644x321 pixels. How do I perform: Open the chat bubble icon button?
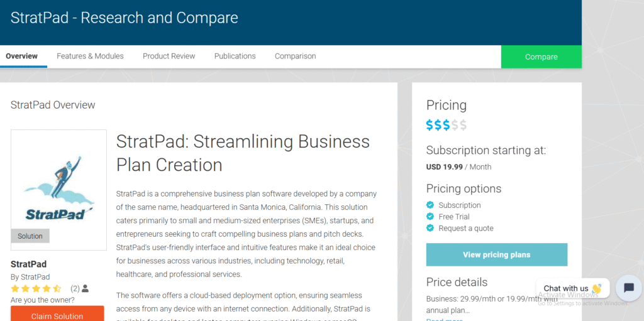point(628,288)
